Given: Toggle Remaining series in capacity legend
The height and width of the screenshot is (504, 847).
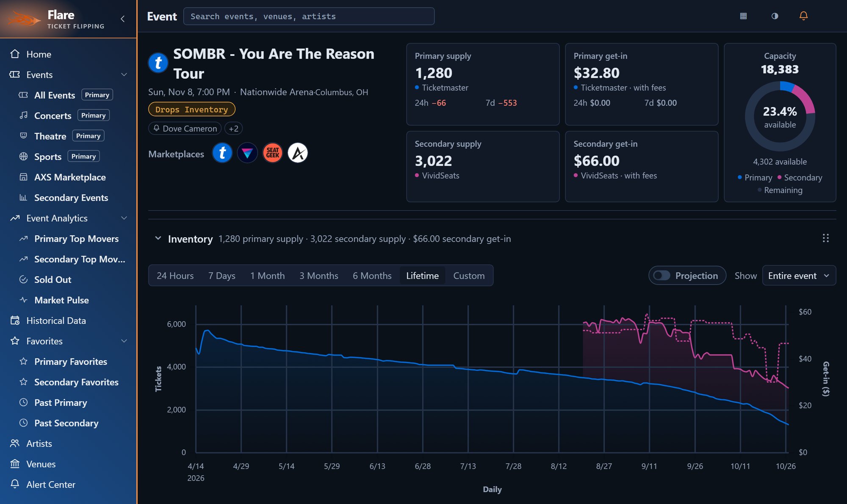Looking at the screenshot, I should coord(780,190).
